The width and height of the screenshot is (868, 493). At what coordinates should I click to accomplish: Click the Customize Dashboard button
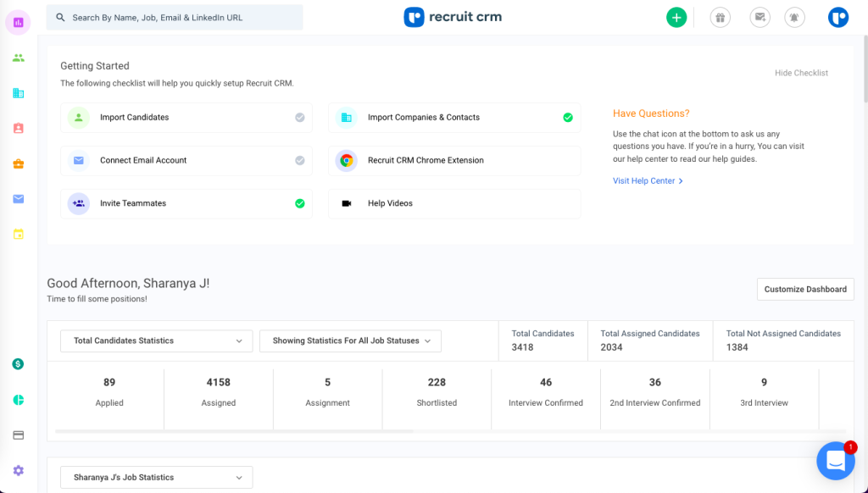coord(805,290)
